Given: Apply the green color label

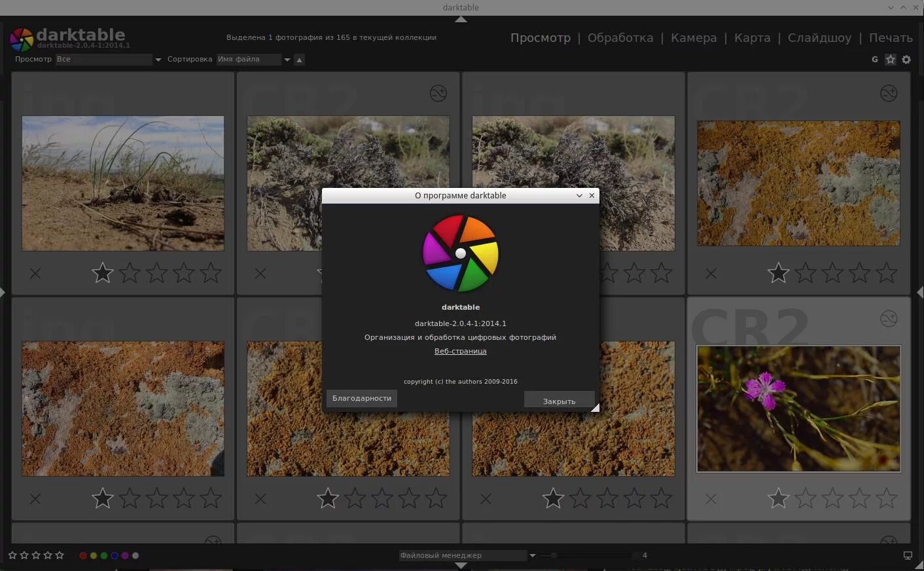Looking at the screenshot, I should tap(104, 555).
